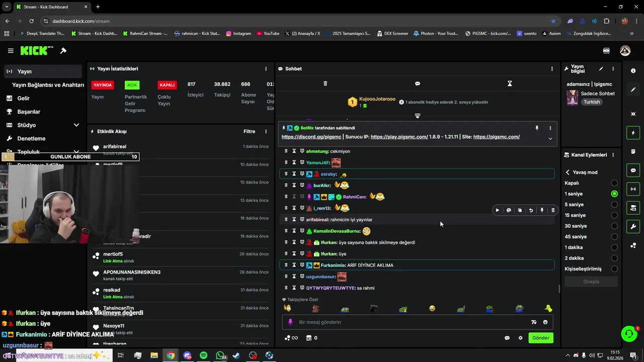Open the play.pigsmc.com link in pinned message
This screenshot has height=362, width=644.
click(x=399, y=137)
